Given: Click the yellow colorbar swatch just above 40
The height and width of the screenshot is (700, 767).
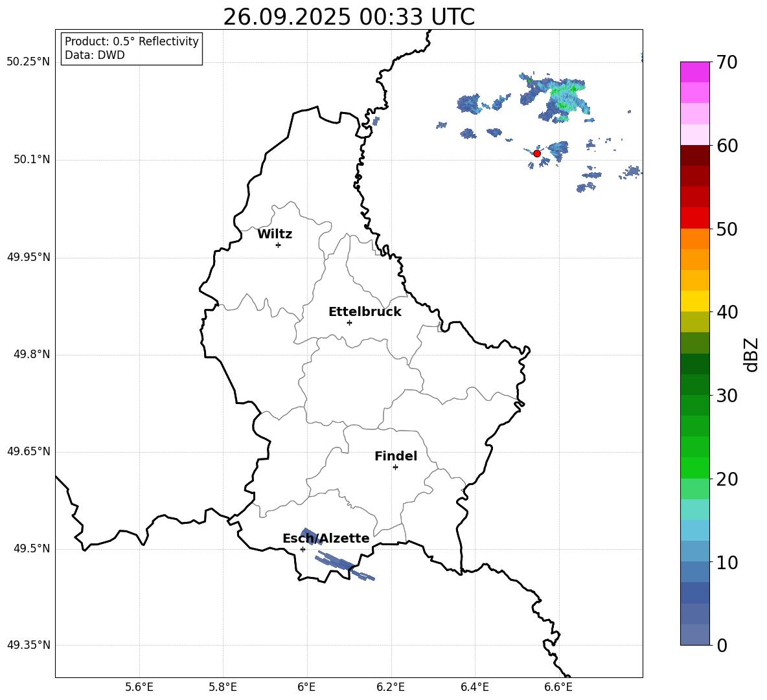Looking at the screenshot, I should point(695,301).
